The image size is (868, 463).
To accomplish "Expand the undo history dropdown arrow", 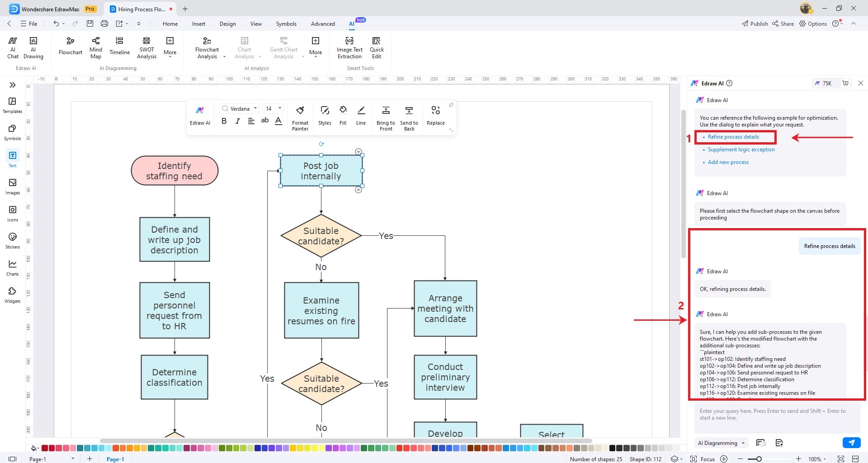I will coord(63,23).
